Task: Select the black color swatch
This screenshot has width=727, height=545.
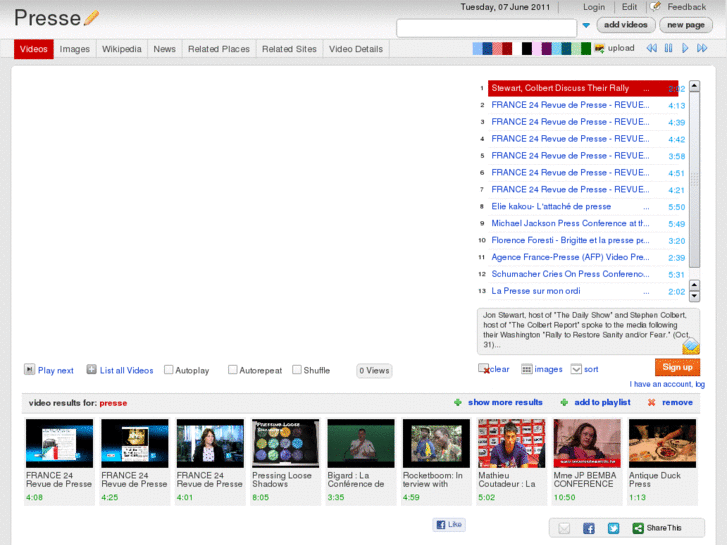Action: point(527,48)
